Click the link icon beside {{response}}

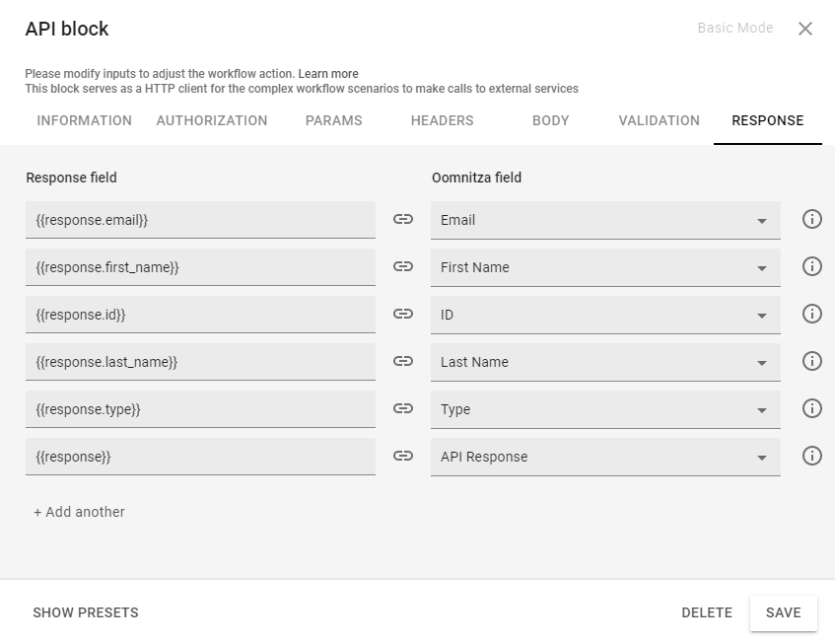(403, 456)
